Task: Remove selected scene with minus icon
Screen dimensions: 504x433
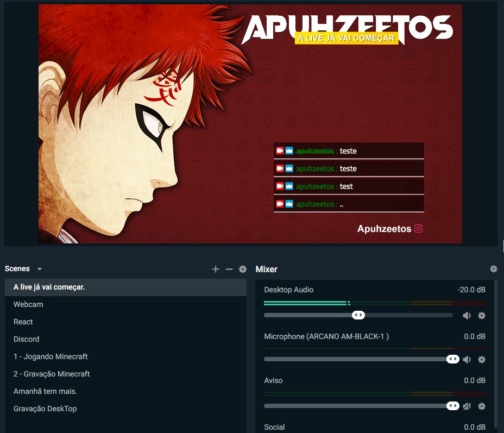Action: (x=229, y=269)
